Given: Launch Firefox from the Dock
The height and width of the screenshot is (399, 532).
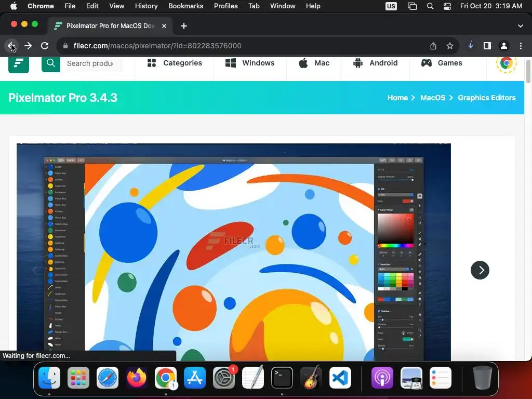Looking at the screenshot, I should pos(137,378).
